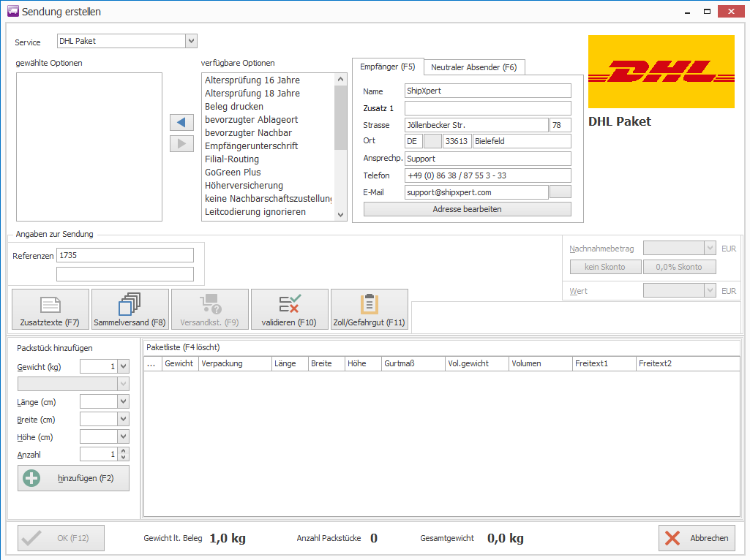Click the Vol.gewicht column header
750x560 pixels.
[x=477, y=363]
